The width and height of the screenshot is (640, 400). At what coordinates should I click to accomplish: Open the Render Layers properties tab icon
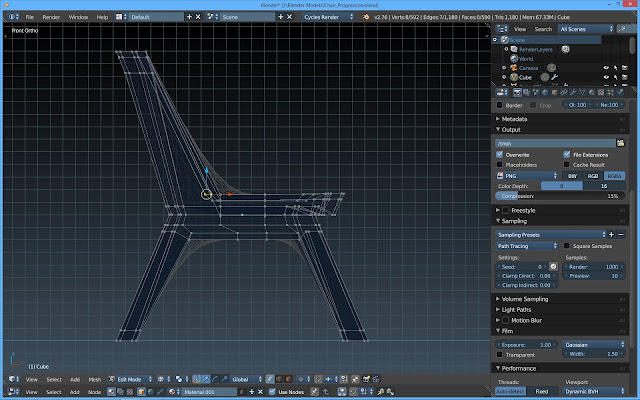[x=526, y=93]
